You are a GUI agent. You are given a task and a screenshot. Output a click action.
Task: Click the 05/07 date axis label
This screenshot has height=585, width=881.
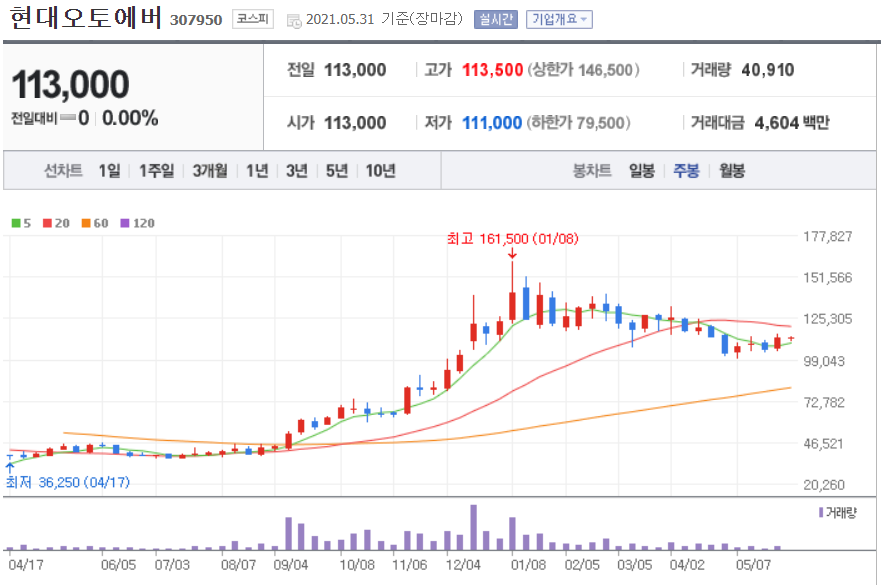753,564
